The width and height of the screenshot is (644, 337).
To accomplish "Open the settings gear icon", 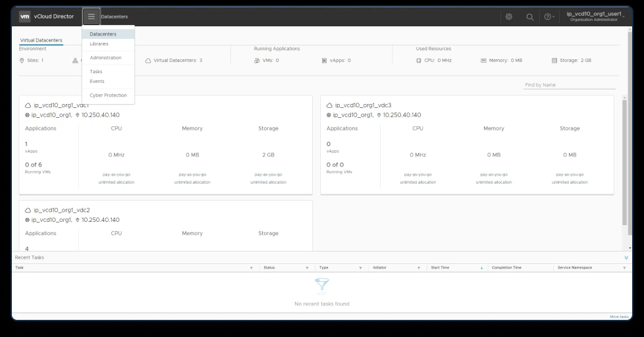I will coord(509,17).
